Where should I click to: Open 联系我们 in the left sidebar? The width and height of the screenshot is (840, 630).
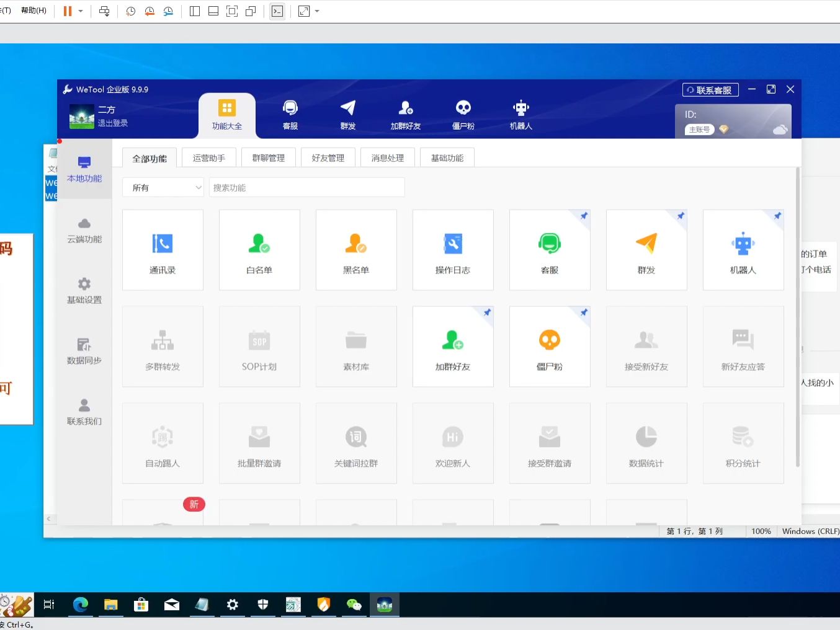(84, 412)
